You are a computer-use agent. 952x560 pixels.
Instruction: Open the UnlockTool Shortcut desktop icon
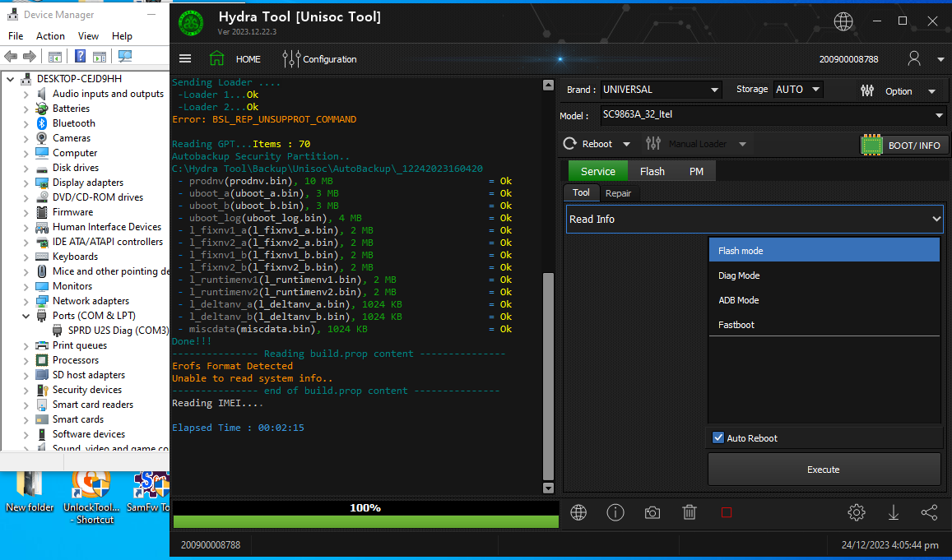[91, 498]
